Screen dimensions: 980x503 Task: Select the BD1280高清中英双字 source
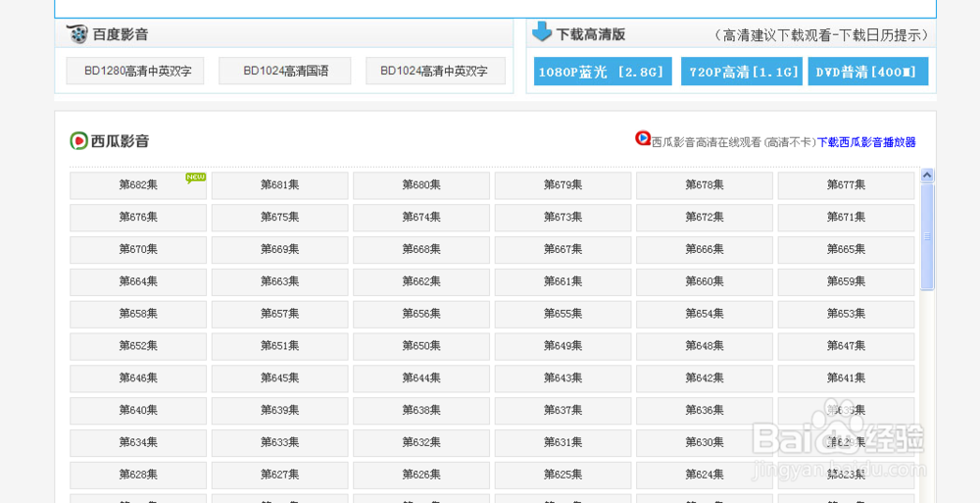tap(135, 71)
